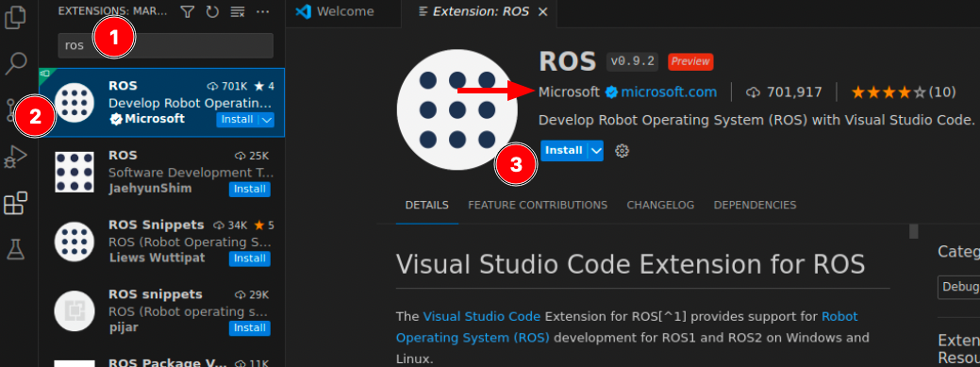Click the Develop Robot Operating System description
This screenshot has width=980, height=367.
click(x=756, y=120)
